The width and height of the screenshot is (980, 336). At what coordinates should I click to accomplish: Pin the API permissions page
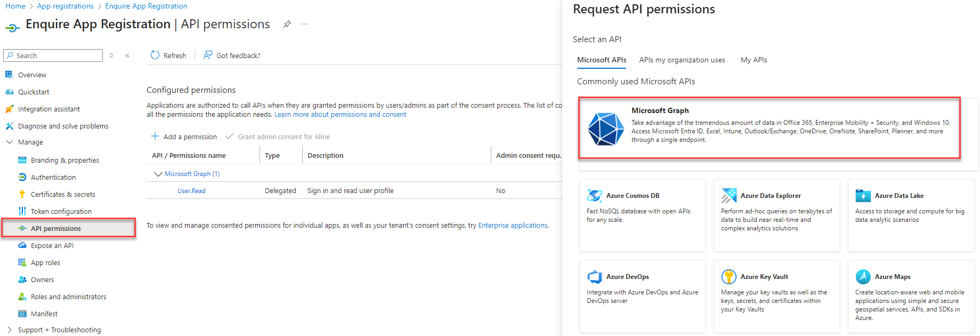pyautogui.click(x=287, y=24)
